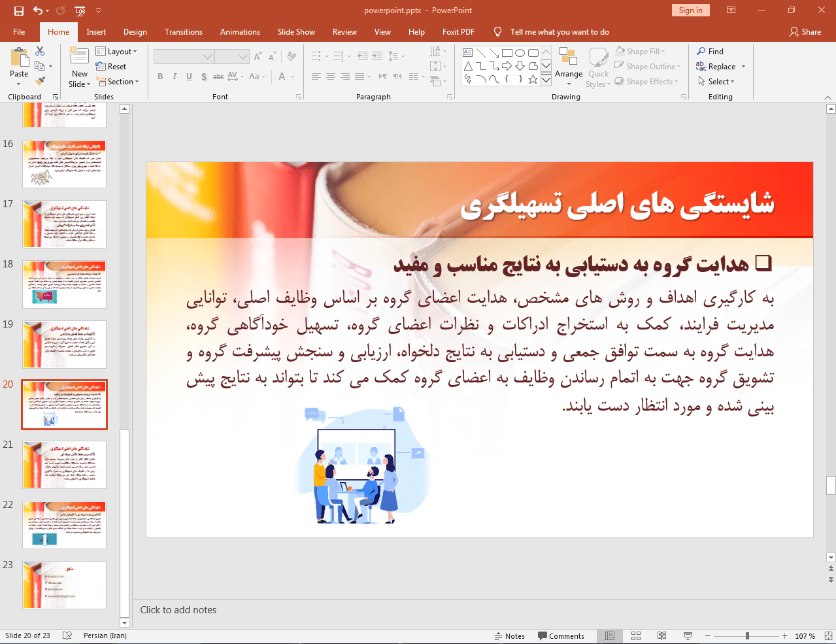Switch to the Transitions tab

point(184,31)
